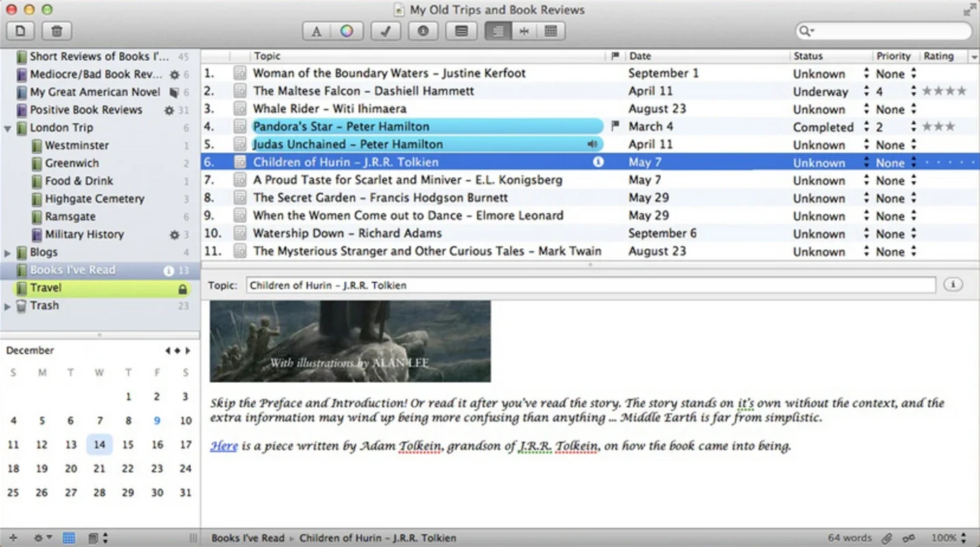
Task: Click the lock icon on Travel journal
Action: 182,289
